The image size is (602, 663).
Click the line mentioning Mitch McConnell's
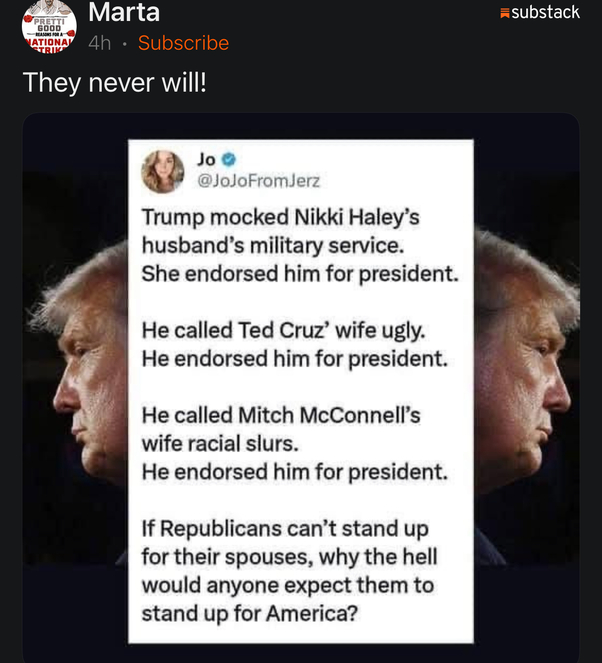tap(285, 414)
